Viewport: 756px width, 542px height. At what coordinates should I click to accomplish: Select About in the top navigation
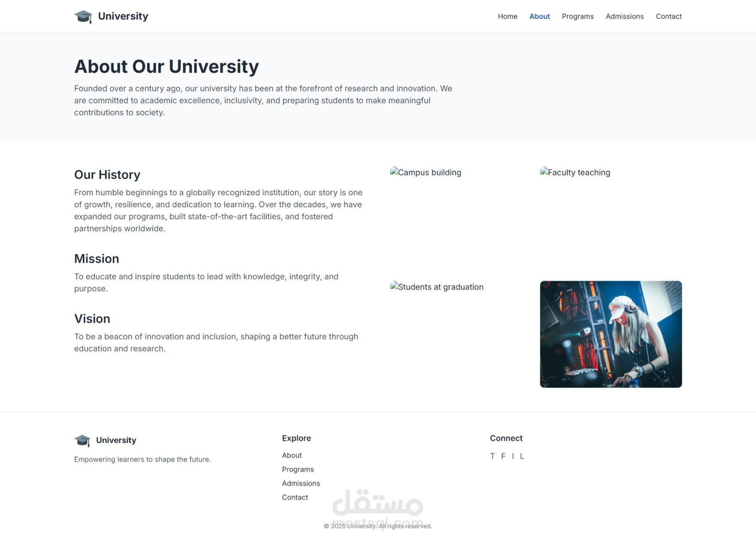click(x=539, y=16)
